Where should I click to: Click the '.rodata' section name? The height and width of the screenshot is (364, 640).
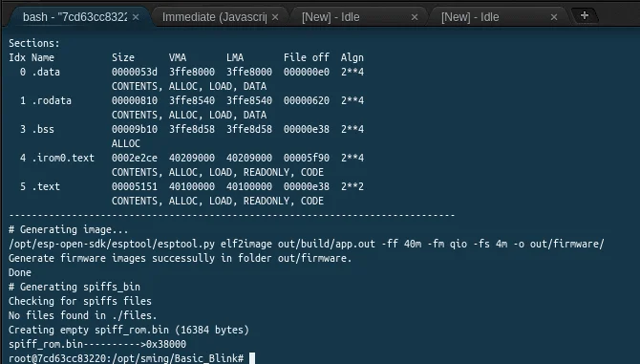(52, 100)
